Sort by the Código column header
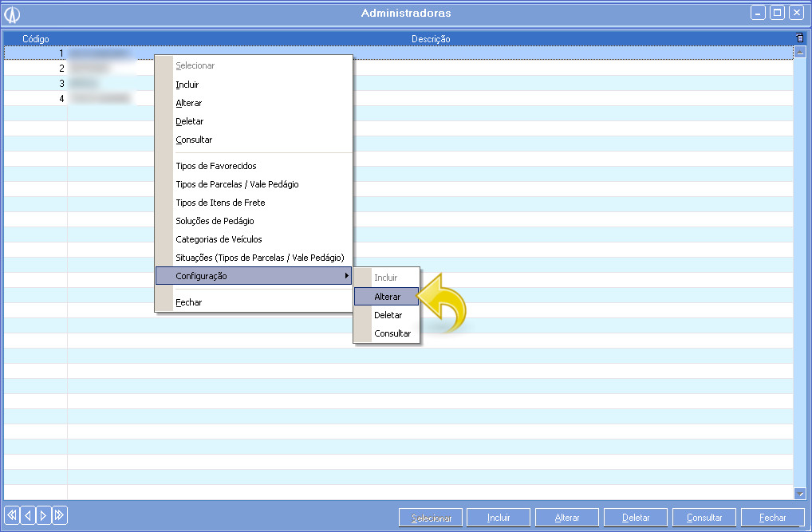Image resolution: width=812 pixels, height=532 pixels. pyautogui.click(x=36, y=39)
